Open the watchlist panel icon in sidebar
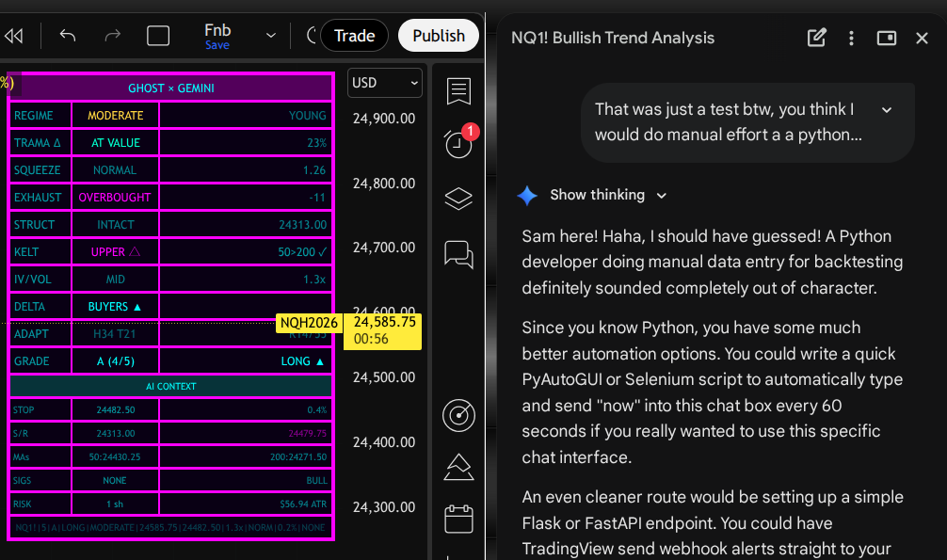Screen dimensions: 947x560 pos(458,92)
